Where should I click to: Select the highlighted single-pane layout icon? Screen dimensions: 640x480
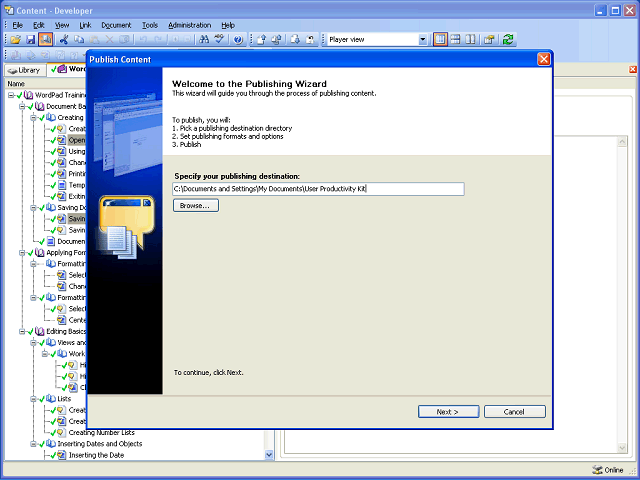tap(440, 40)
